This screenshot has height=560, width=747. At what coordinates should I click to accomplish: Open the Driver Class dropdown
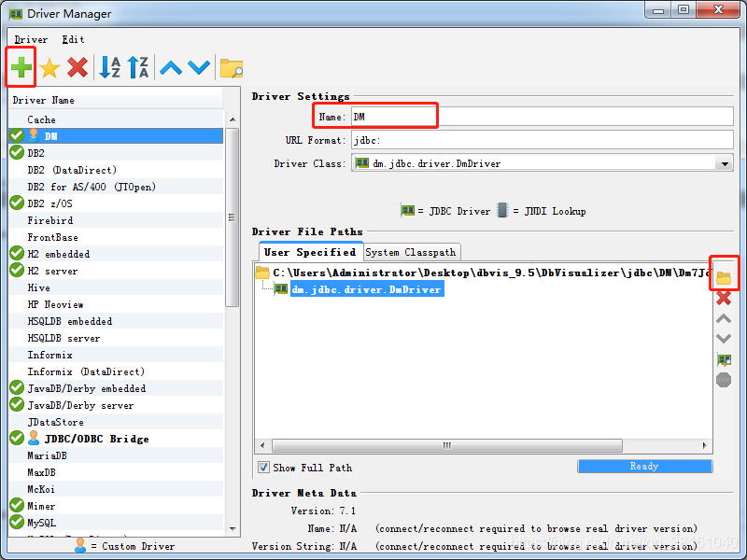pos(725,164)
